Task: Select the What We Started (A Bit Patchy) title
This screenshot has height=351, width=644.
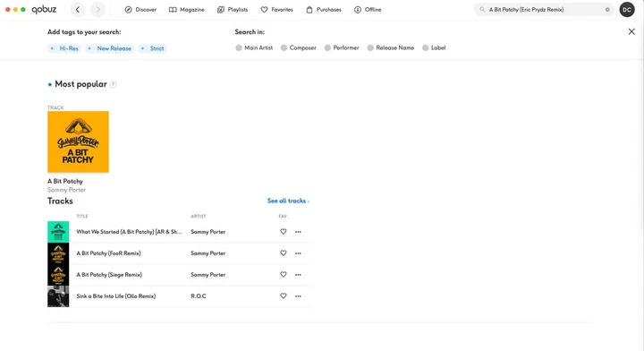Action: click(x=129, y=232)
